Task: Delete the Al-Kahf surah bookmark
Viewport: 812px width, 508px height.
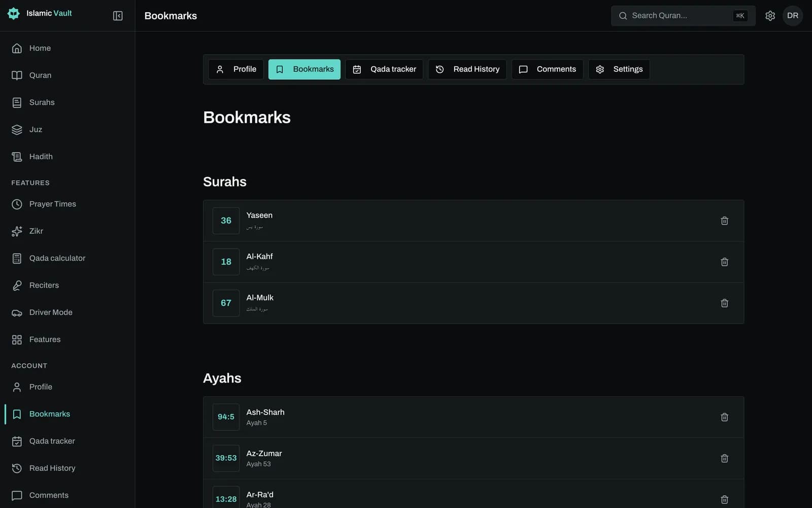Action: pos(724,262)
